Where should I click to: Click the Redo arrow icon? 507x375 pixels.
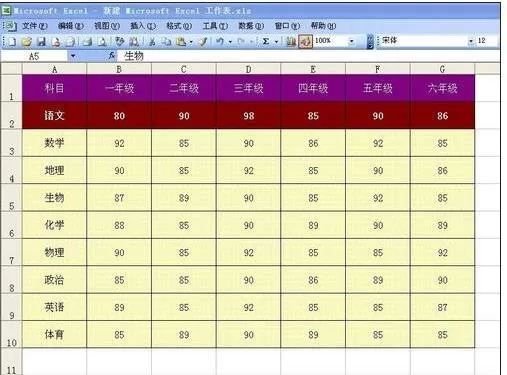click(241, 41)
